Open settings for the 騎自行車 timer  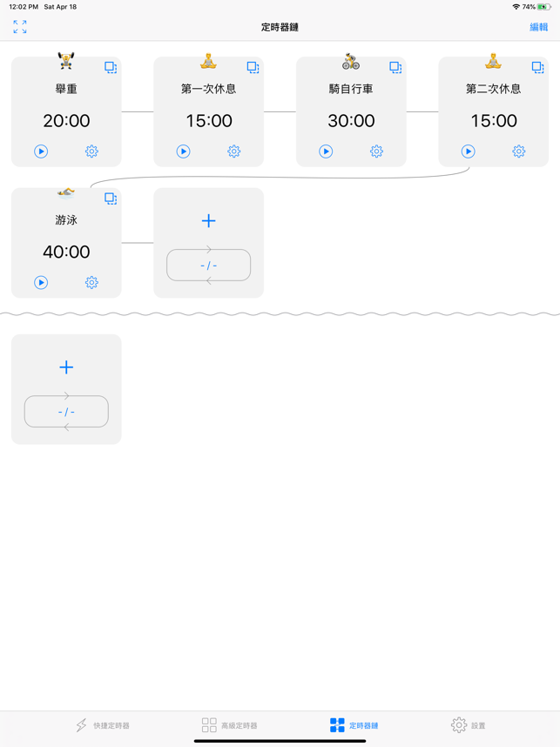click(376, 151)
